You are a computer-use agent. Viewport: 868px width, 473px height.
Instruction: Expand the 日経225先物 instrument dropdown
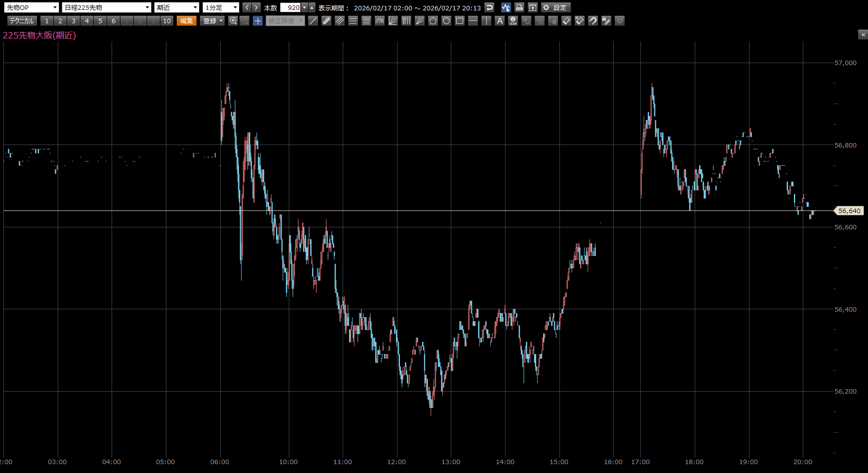[106, 7]
